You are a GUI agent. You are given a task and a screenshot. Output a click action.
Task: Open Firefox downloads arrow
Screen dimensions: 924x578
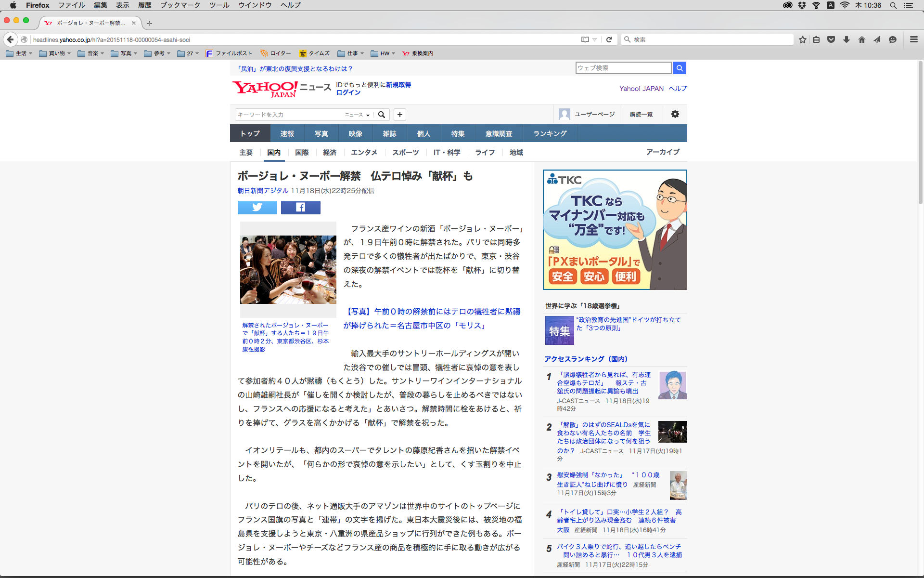coord(846,39)
